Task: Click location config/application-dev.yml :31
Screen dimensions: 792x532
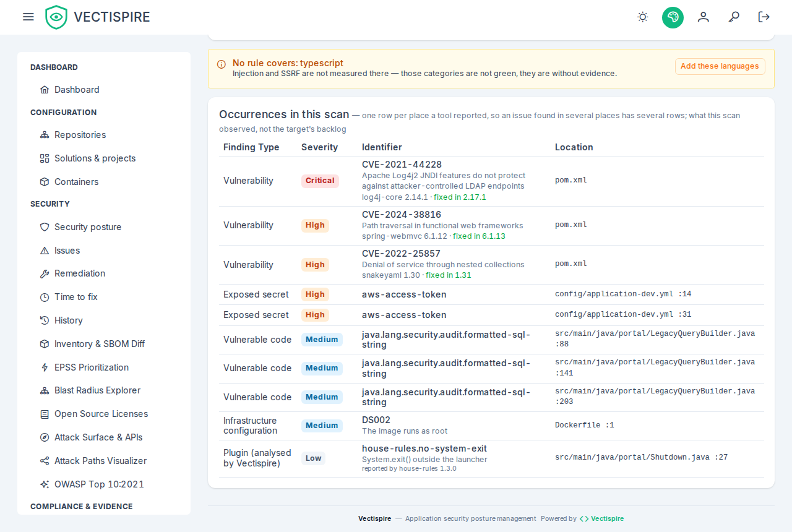Action: click(x=623, y=315)
